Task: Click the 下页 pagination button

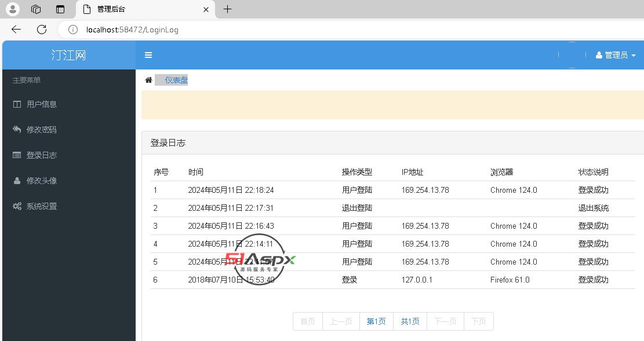Action: (x=478, y=321)
